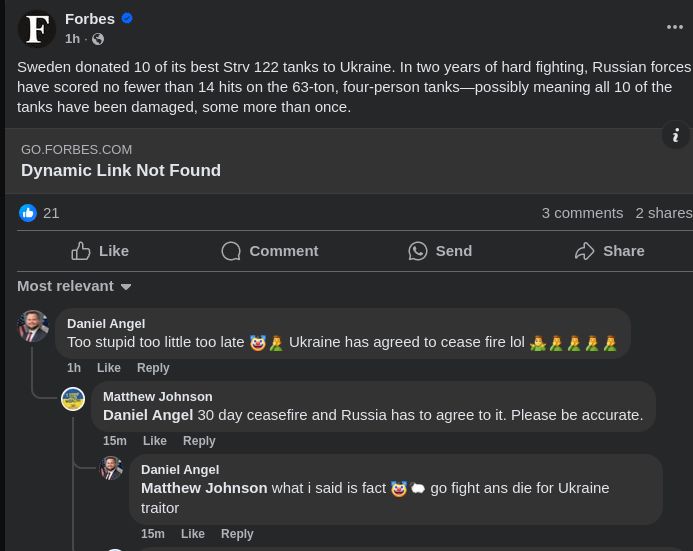
Task: Open the 3 comments list
Action: pyautogui.click(x=582, y=212)
